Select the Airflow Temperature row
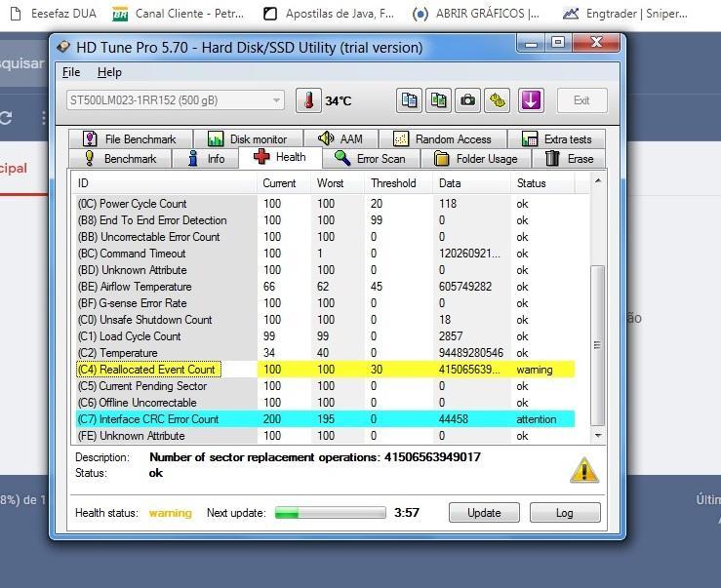 pyautogui.click(x=325, y=287)
